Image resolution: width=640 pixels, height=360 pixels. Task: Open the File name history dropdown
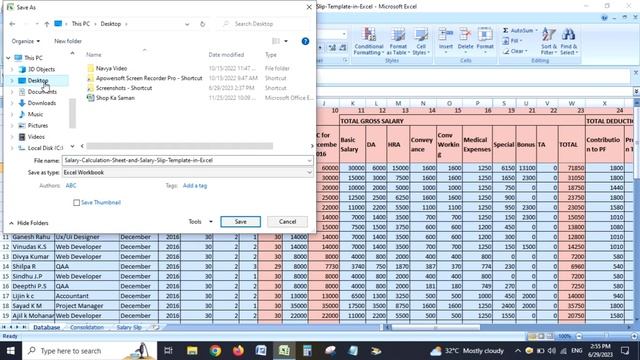(309, 160)
